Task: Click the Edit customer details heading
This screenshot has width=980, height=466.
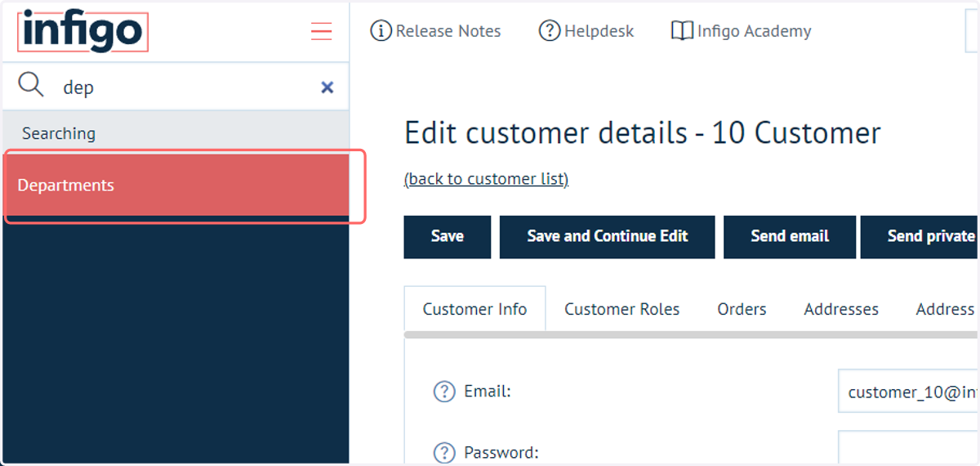Action: 643,132
